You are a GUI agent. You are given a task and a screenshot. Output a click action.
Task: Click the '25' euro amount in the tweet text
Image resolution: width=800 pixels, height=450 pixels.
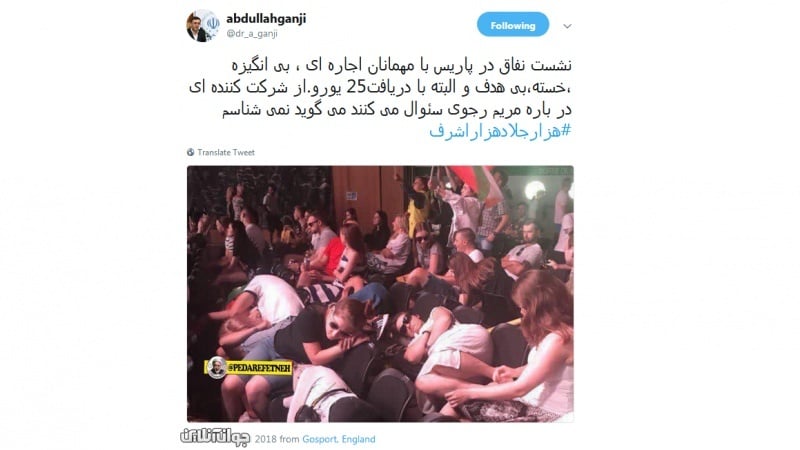click(x=356, y=87)
